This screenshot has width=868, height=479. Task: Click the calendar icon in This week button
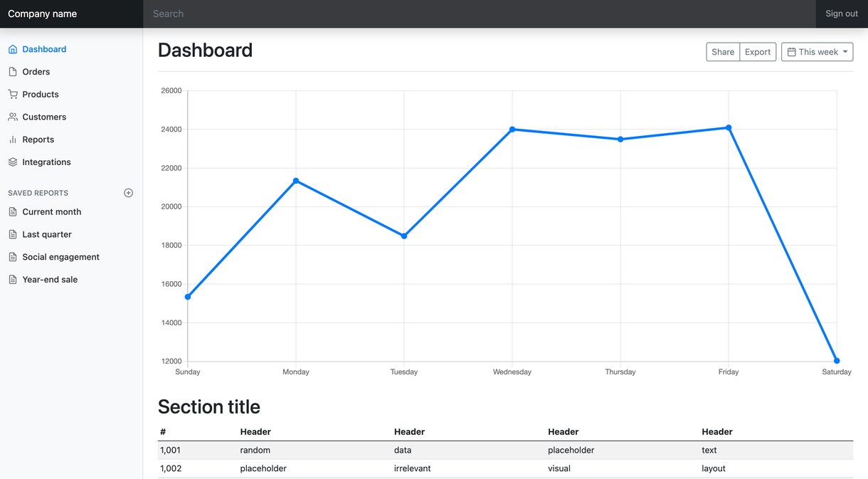click(791, 52)
